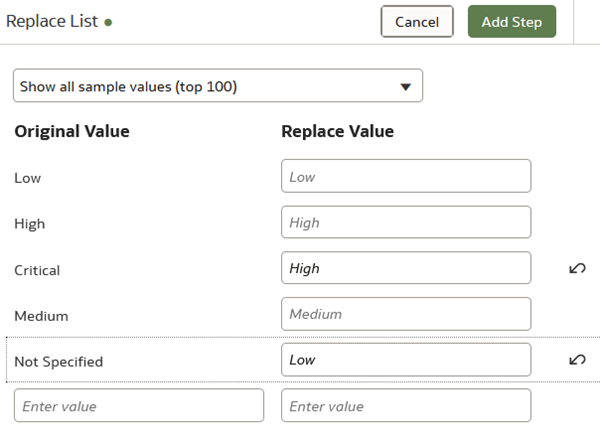The height and width of the screenshot is (445, 600).
Task: Select the Replace Value field for Medium
Action: 405,314
